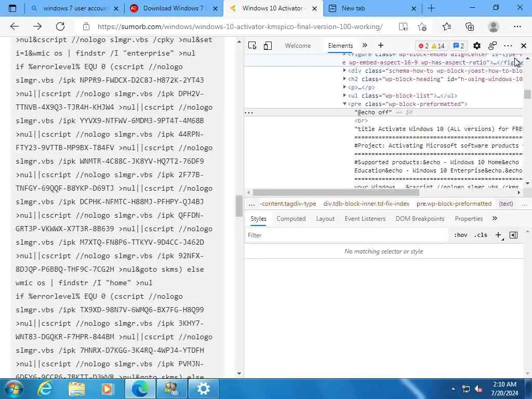Open Collections icon in toolbar
Screen dimensions: 532x399
click(x=470, y=26)
